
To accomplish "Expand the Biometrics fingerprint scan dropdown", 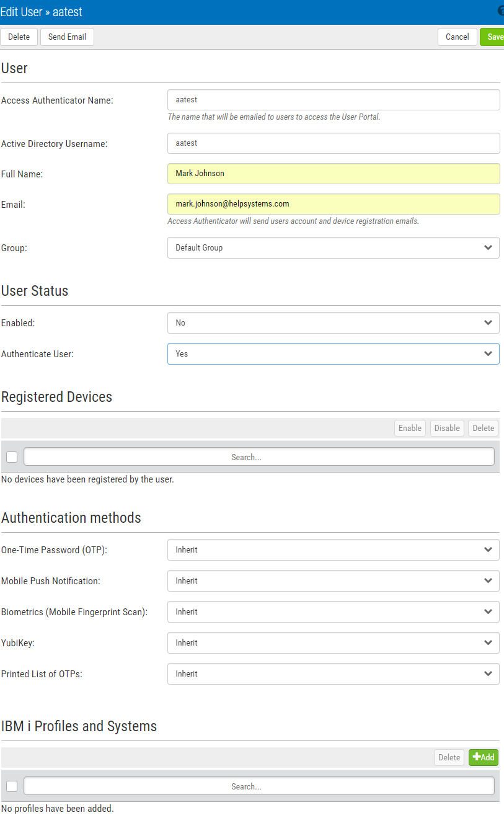I will (333, 611).
